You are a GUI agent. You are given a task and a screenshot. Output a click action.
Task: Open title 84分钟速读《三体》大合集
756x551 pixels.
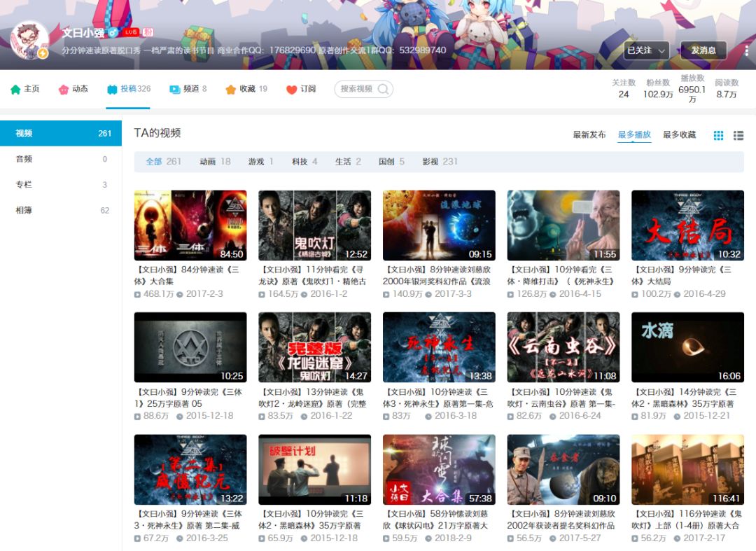(x=187, y=275)
